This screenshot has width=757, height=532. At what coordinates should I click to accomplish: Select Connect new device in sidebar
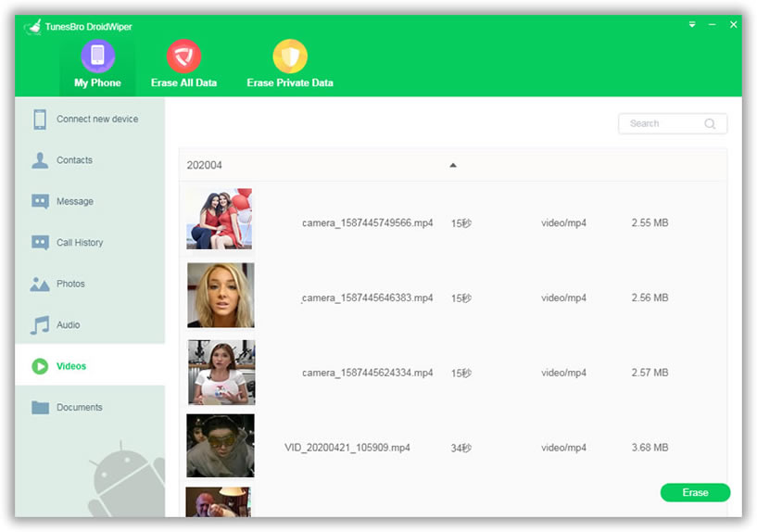[90, 119]
